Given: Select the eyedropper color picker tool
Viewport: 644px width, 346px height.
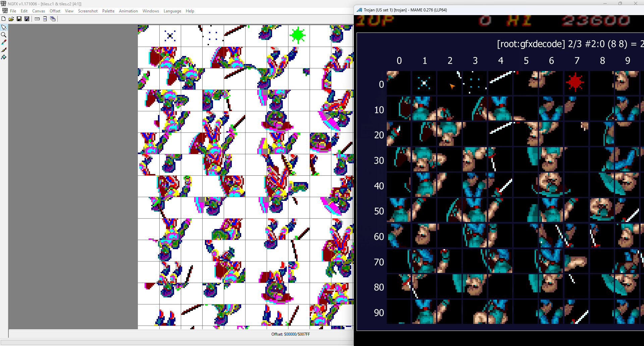Looking at the screenshot, I should click(x=4, y=42).
